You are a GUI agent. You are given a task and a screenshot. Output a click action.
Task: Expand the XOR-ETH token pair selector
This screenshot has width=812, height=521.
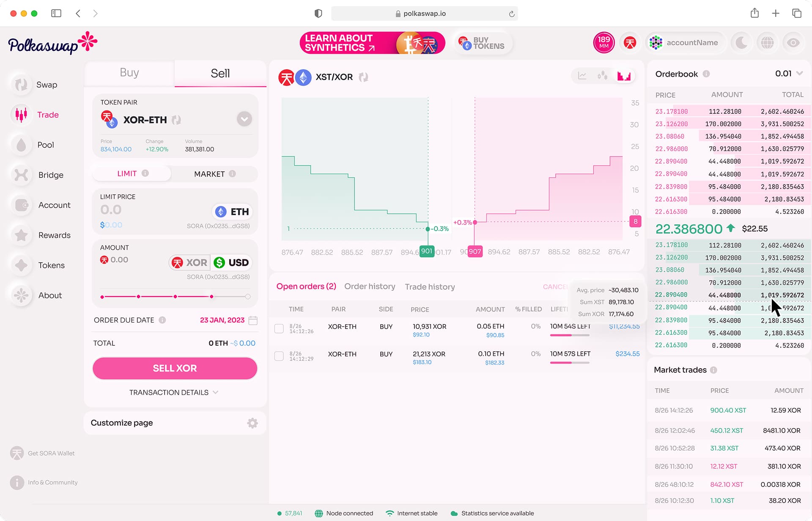click(244, 119)
